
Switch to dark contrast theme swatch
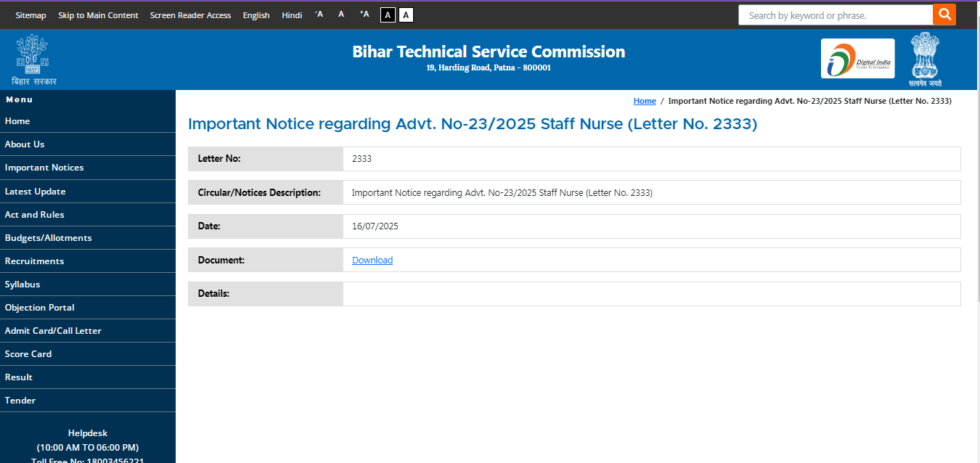click(x=388, y=15)
